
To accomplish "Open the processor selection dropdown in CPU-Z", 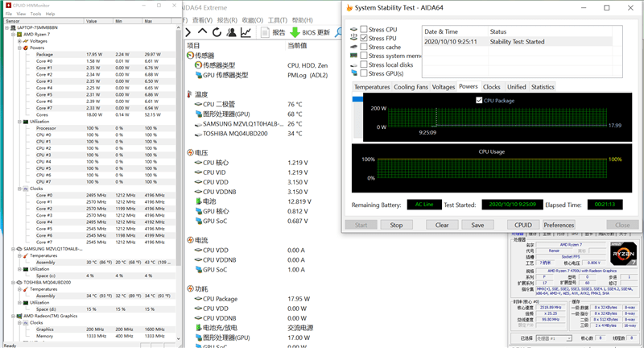I will [x=552, y=339].
